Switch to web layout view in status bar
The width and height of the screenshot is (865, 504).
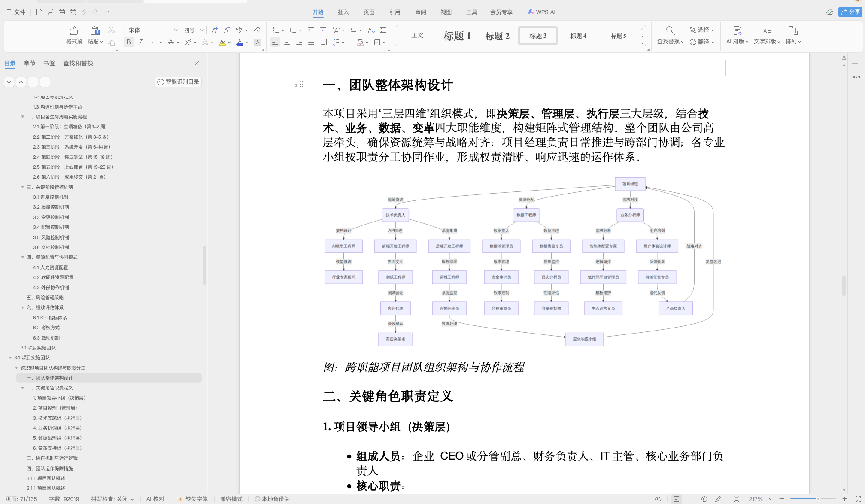coord(704,499)
